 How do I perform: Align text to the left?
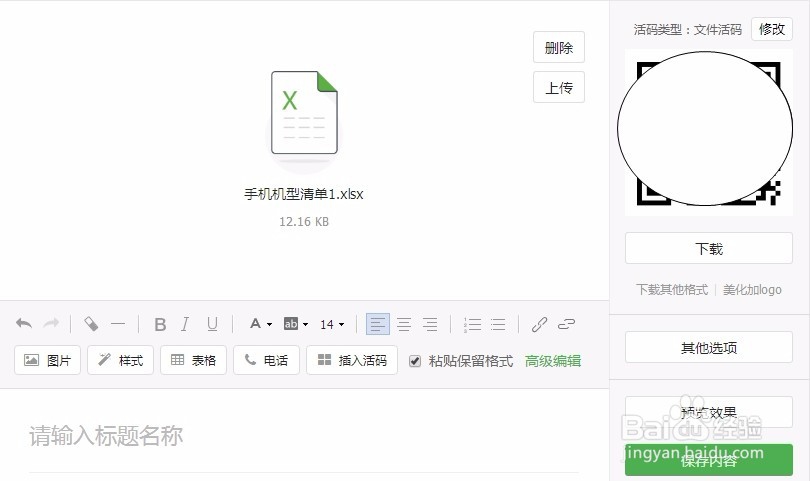[x=378, y=324]
